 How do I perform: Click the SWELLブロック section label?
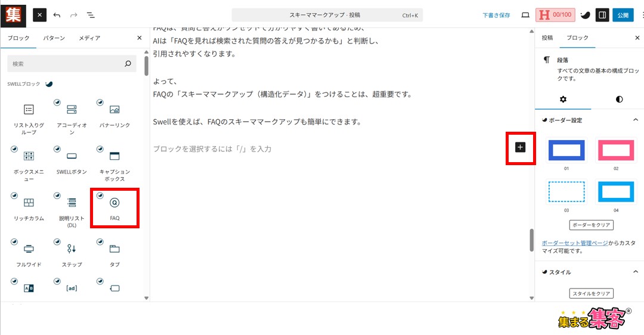click(x=23, y=83)
